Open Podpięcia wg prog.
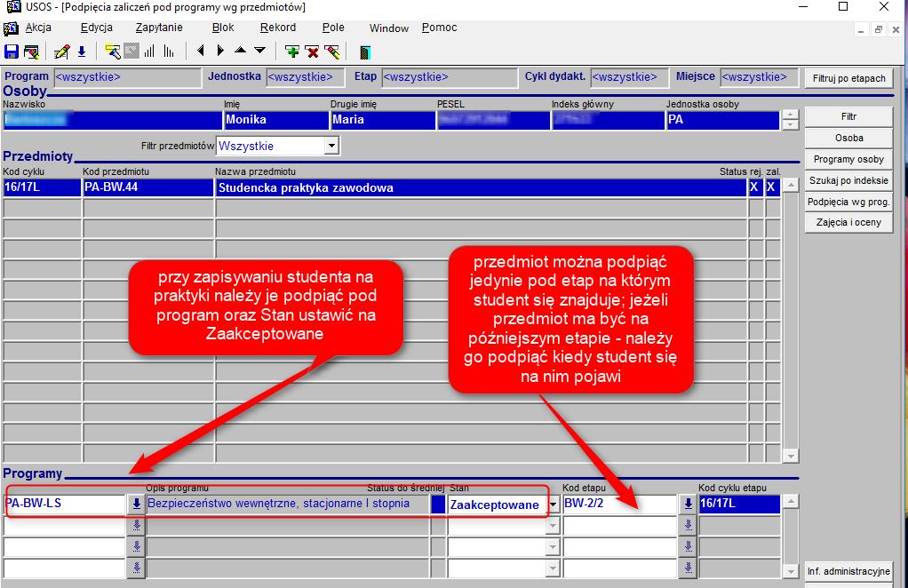 tap(849, 202)
